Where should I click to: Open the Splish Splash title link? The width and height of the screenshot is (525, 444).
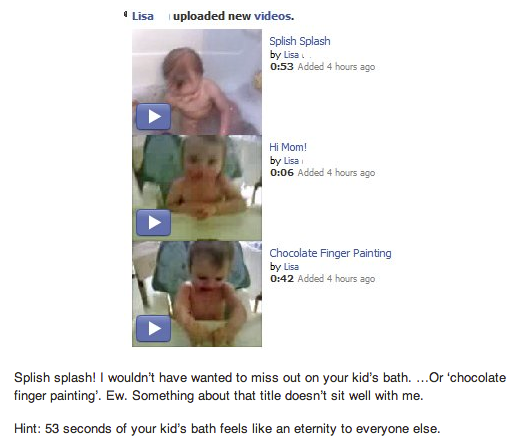pyautogui.click(x=300, y=41)
